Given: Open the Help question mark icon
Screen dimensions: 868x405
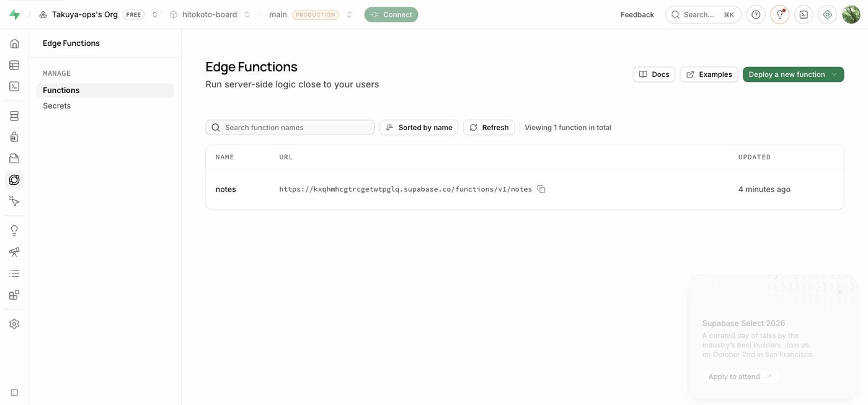Looking at the screenshot, I should coord(756,14).
